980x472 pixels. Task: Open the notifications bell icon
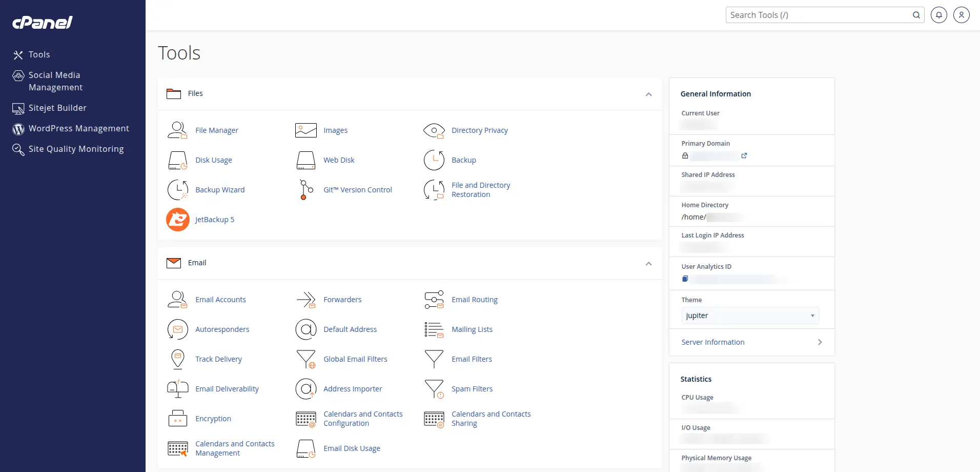pyautogui.click(x=938, y=15)
